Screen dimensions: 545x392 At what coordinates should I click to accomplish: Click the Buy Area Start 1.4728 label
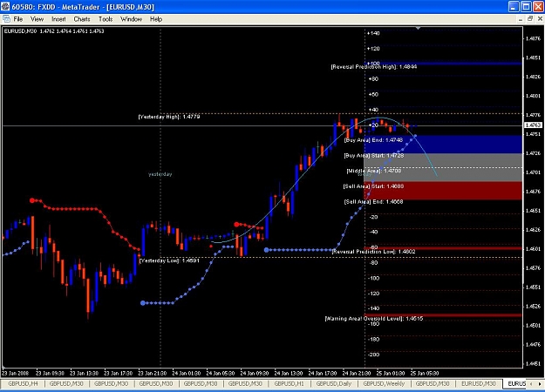click(373, 156)
